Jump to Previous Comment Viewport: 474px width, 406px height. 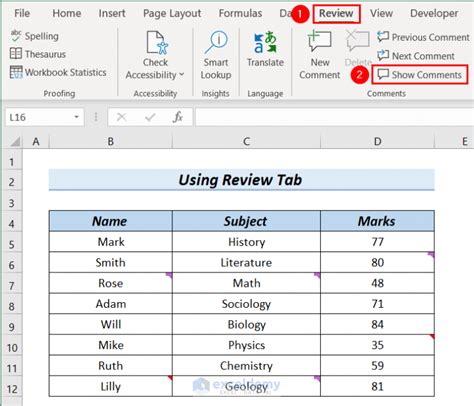(x=423, y=37)
